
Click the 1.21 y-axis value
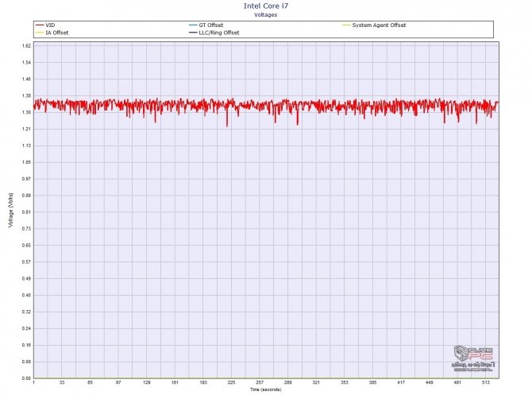27,129
